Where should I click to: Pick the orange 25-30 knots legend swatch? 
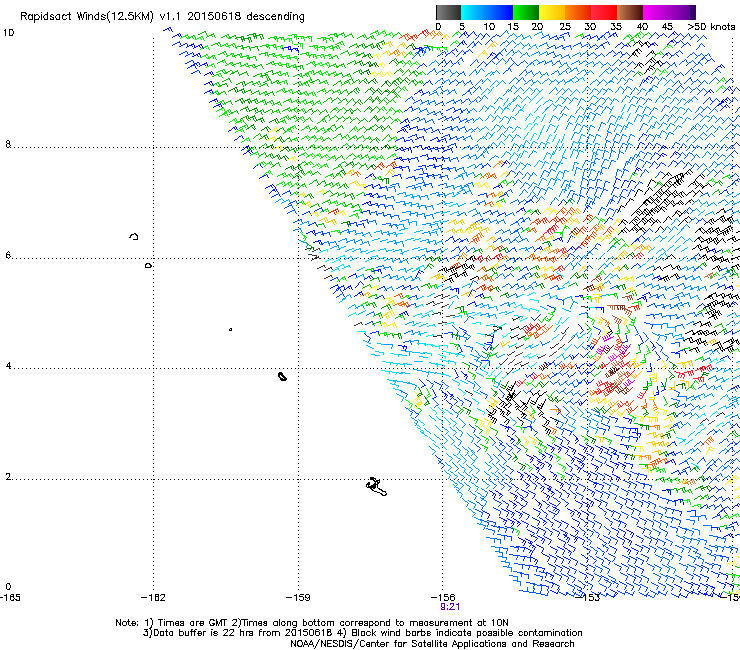click(x=578, y=12)
